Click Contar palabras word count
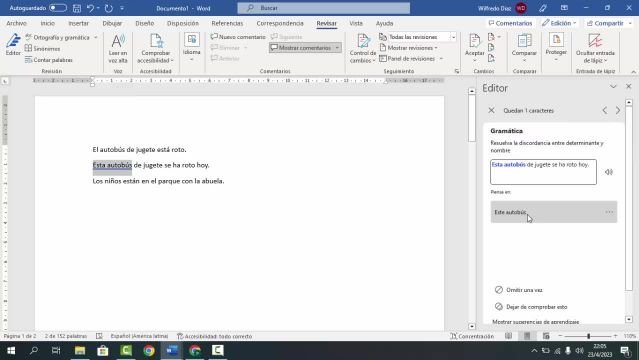 coord(48,60)
